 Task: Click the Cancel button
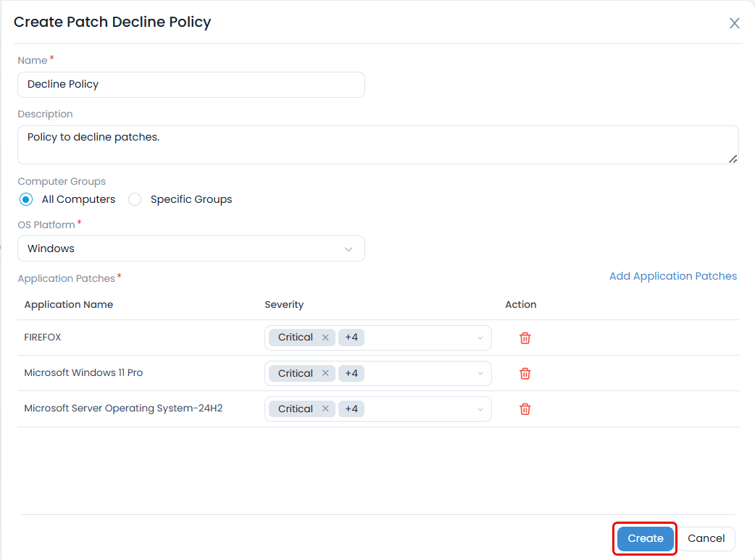coord(706,538)
